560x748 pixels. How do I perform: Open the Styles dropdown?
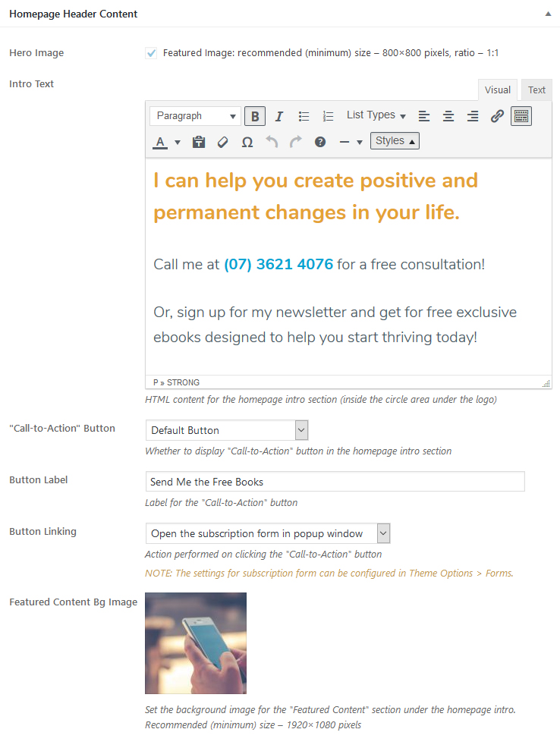[x=395, y=141]
